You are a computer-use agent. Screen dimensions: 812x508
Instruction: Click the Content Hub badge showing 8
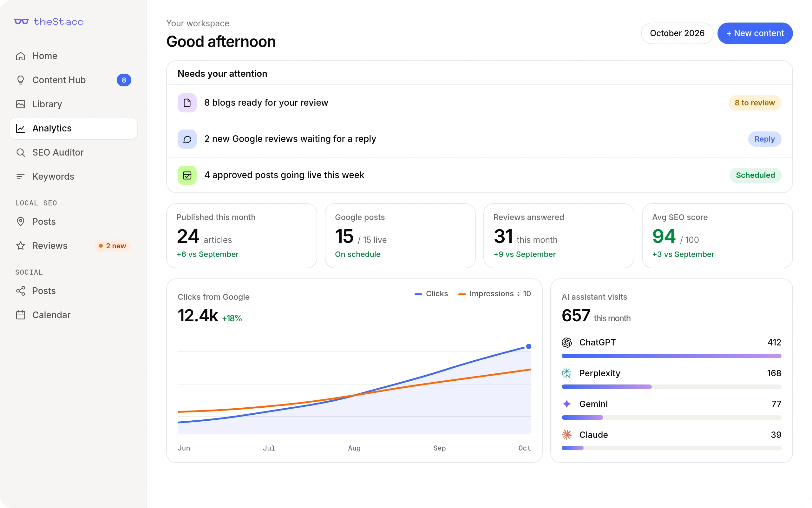coord(124,80)
